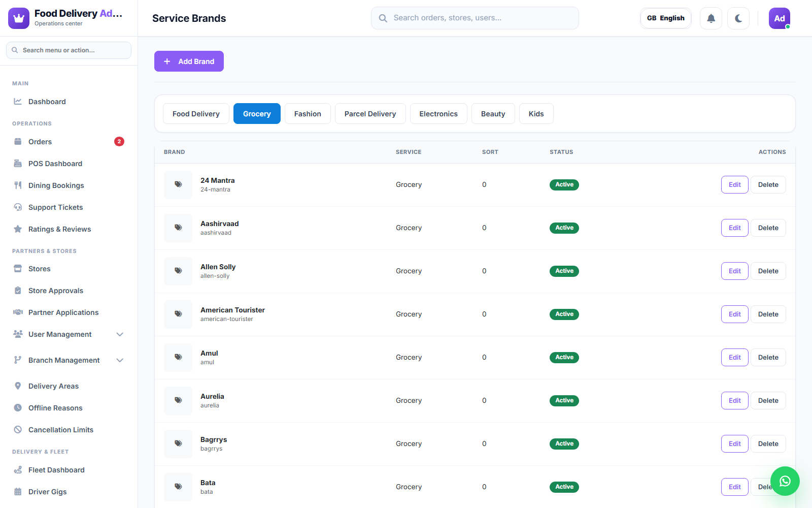Select the Grocery service tab
Screen dimensions: 812x508
(x=257, y=114)
